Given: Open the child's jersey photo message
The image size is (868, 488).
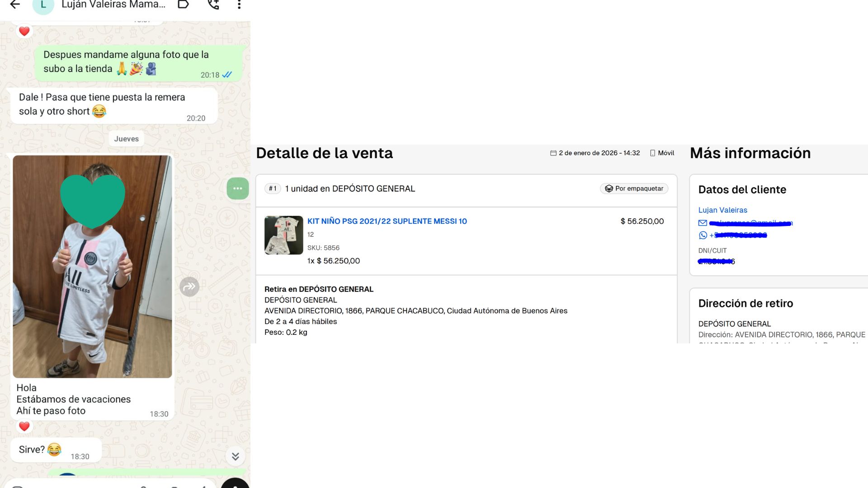Looking at the screenshot, I should pyautogui.click(x=92, y=267).
